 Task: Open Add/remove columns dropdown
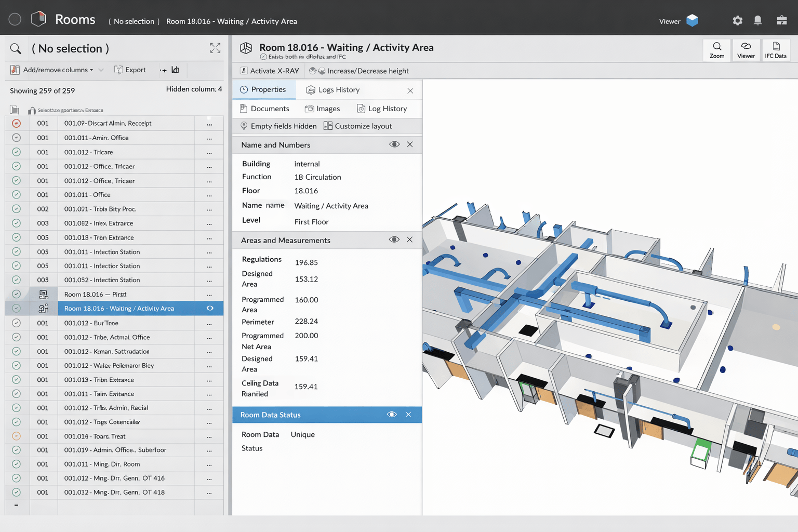pos(58,70)
